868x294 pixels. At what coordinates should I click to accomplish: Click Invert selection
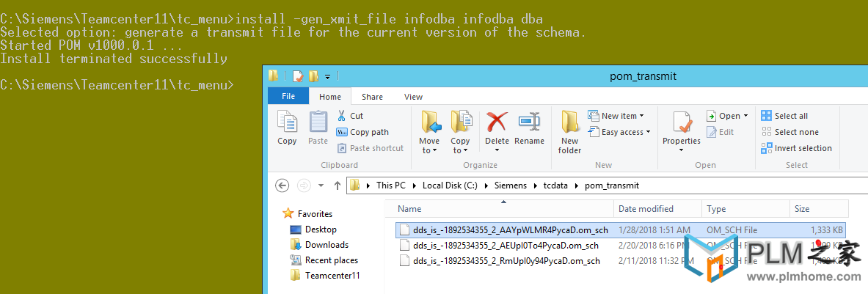point(797,148)
